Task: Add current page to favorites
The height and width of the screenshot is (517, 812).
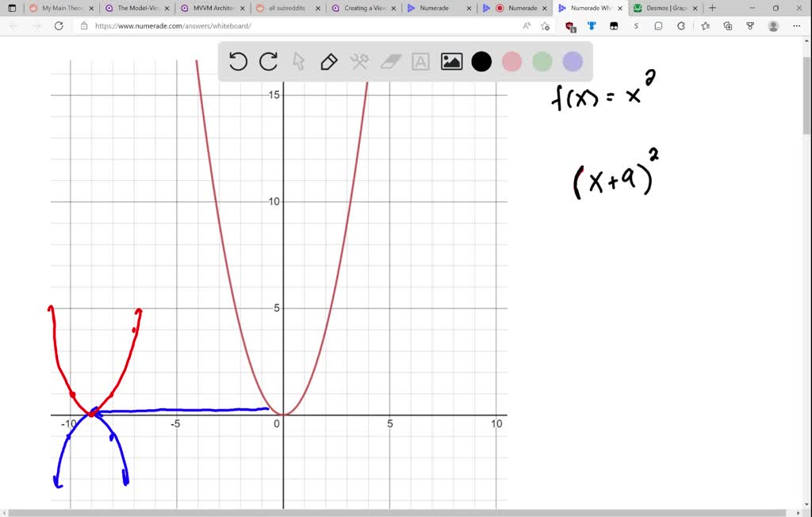Action: pyautogui.click(x=545, y=25)
